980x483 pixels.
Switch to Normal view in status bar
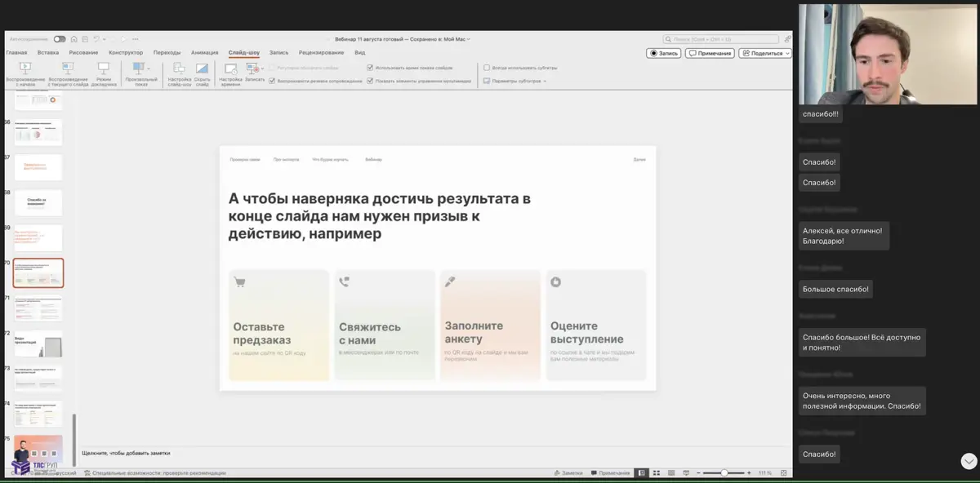click(x=643, y=472)
